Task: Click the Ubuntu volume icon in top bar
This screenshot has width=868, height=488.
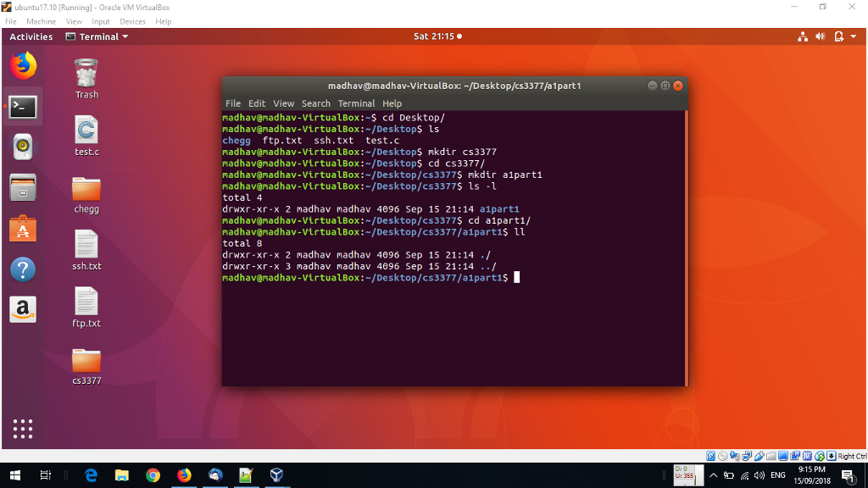Action: pos(821,36)
